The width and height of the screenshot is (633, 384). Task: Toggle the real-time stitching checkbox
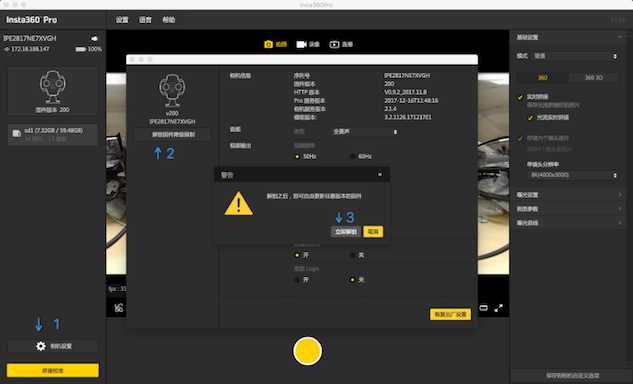pyautogui.click(x=520, y=97)
